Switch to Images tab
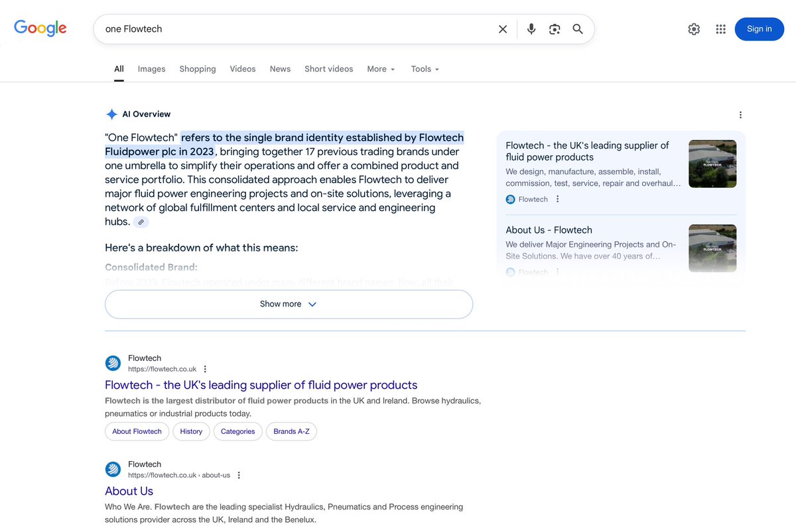This screenshot has width=796, height=532. pos(151,69)
